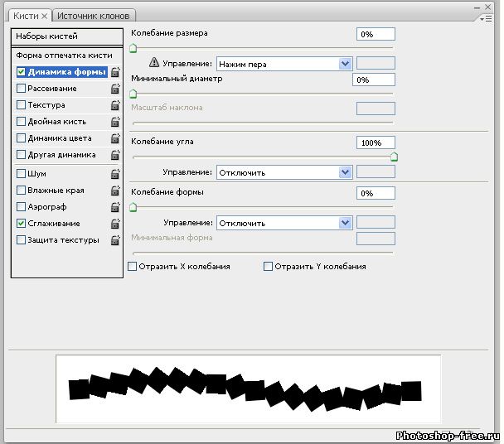Enable the Рассеивание checkbox
The image size is (504, 444).
(x=21, y=89)
